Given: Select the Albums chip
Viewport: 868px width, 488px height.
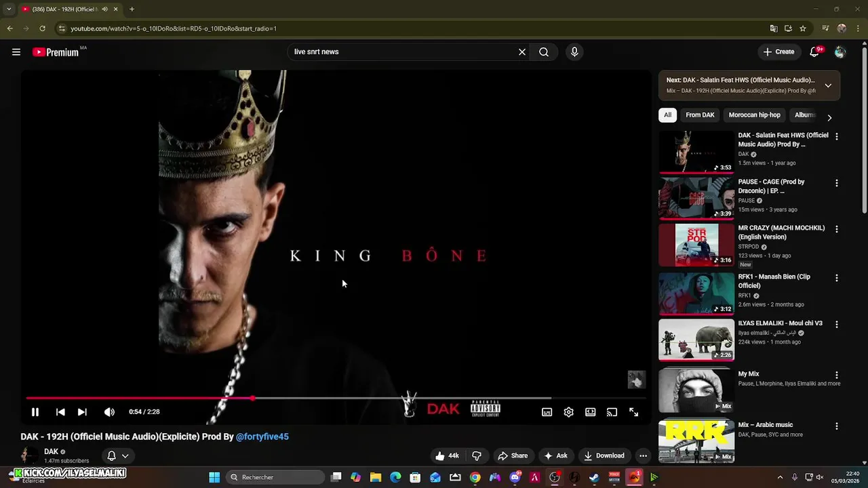Looking at the screenshot, I should point(804,115).
